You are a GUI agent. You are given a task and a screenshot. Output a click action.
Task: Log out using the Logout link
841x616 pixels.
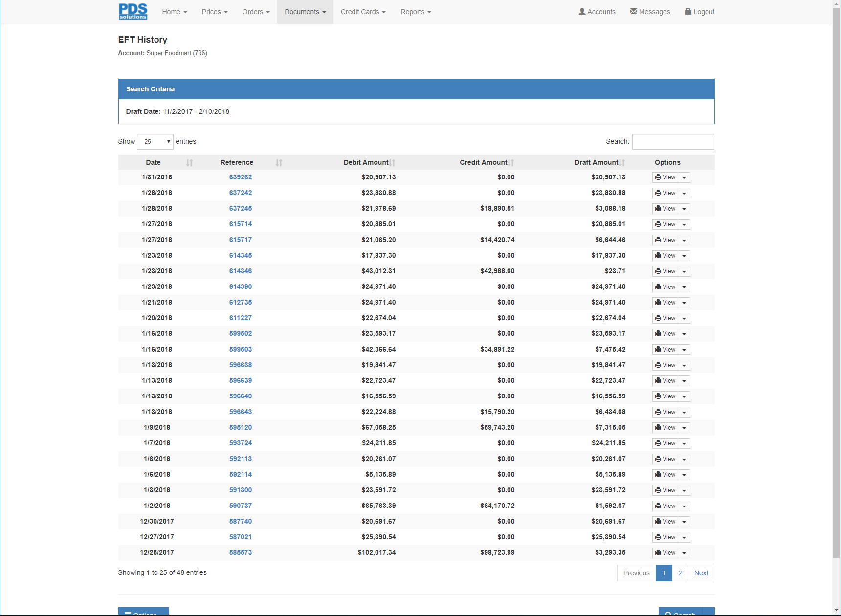(x=699, y=12)
